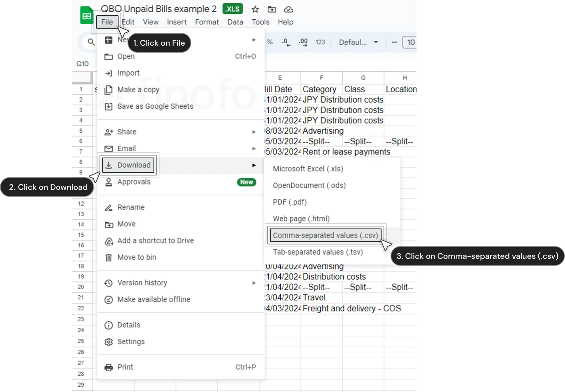Select Rename in the File menu

(x=181, y=207)
